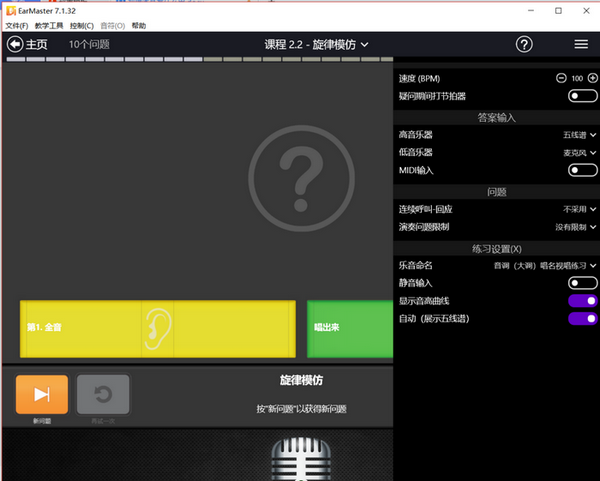600x481 pixels.
Task: Open the 演奏问题限制 没有限制 dropdown
Action: 576,227
